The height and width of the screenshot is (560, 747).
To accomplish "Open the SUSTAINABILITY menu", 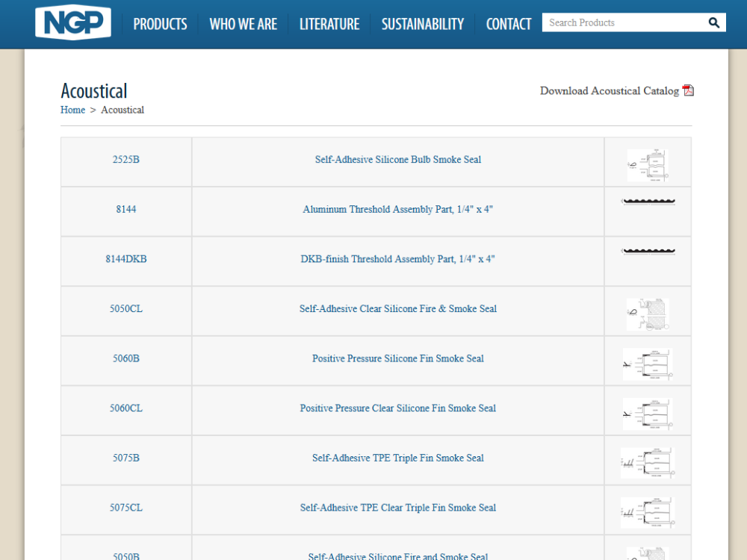I will coord(423,24).
